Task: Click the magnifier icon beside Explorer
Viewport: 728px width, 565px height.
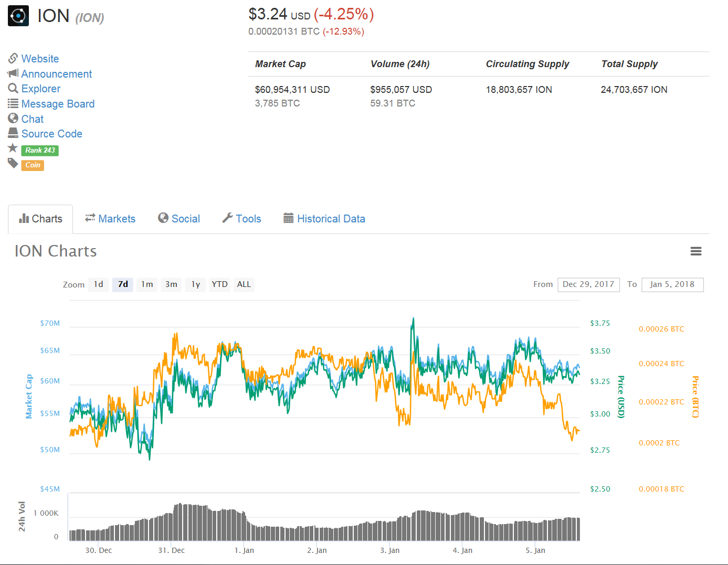Action: click(13, 88)
